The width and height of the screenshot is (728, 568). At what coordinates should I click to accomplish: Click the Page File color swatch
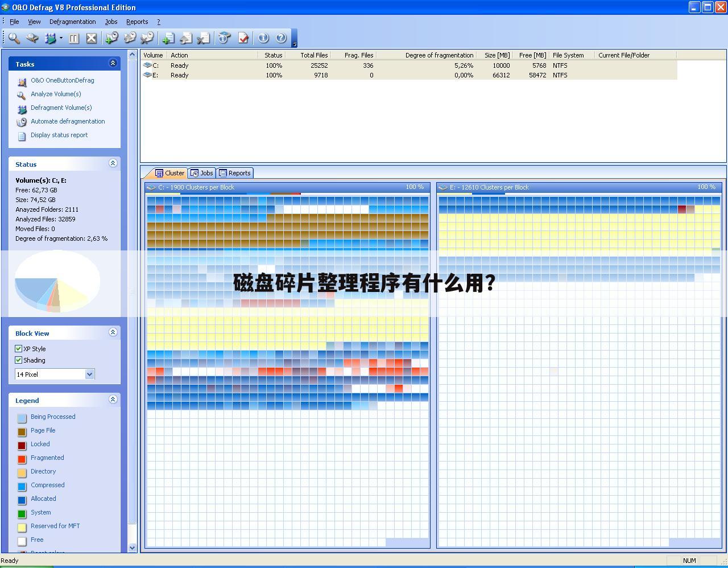coord(22,431)
